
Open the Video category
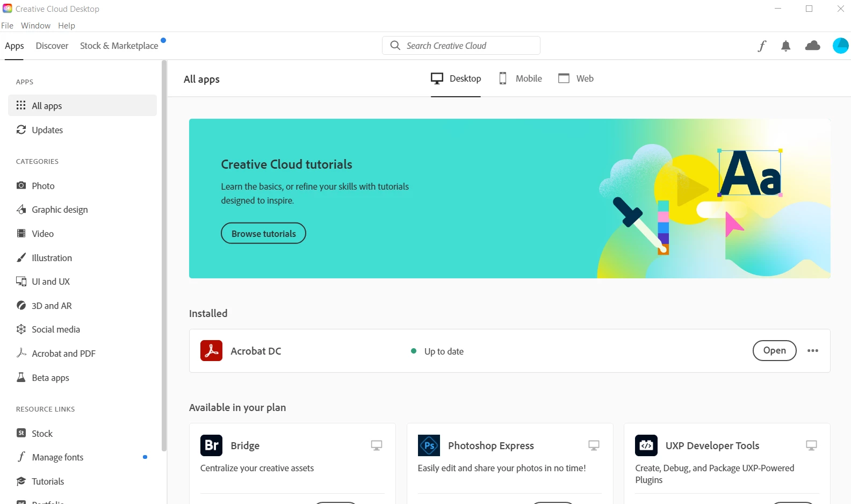82,234
